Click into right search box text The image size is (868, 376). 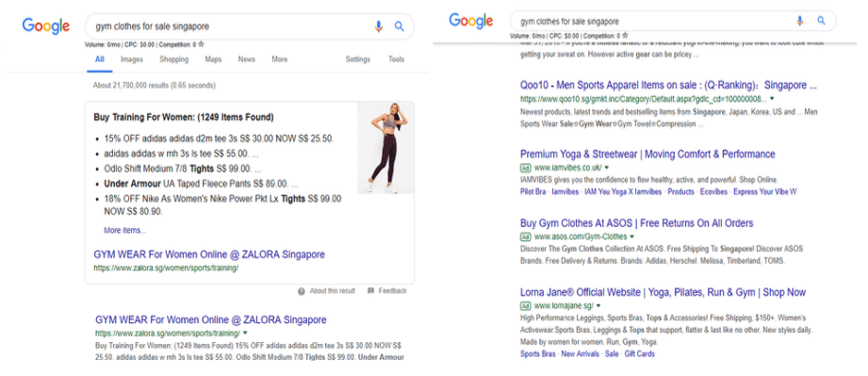click(569, 21)
